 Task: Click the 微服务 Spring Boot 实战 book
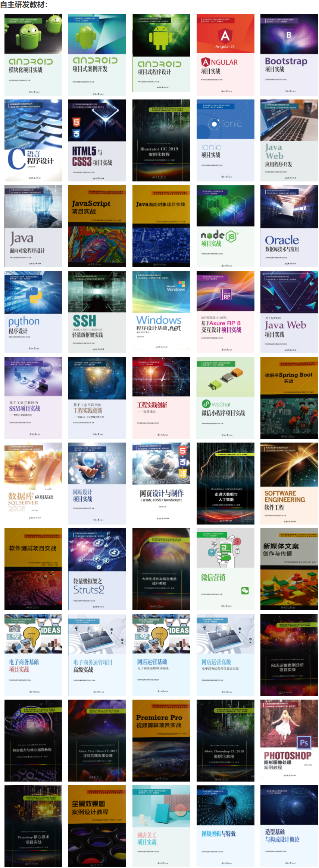(289, 397)
